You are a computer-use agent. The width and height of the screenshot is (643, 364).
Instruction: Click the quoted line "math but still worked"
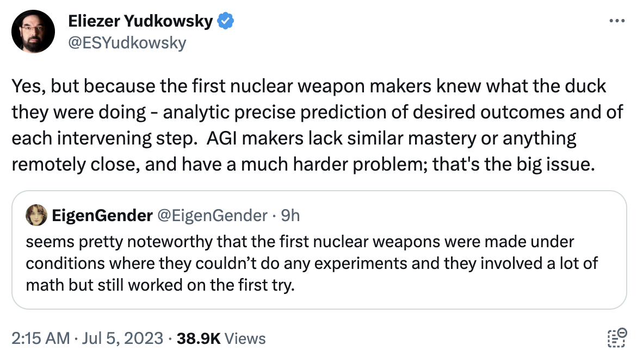(160, 285)
